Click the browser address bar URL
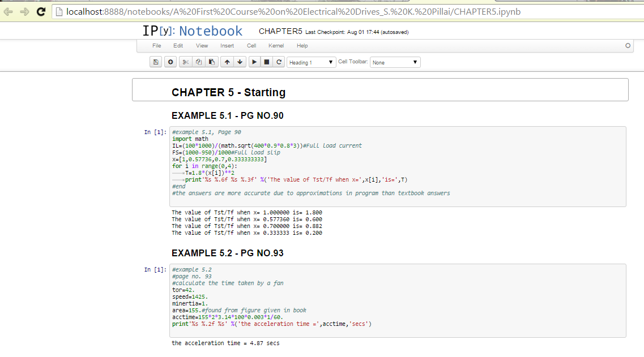The image size is (644, 357). tap(293, 11)
